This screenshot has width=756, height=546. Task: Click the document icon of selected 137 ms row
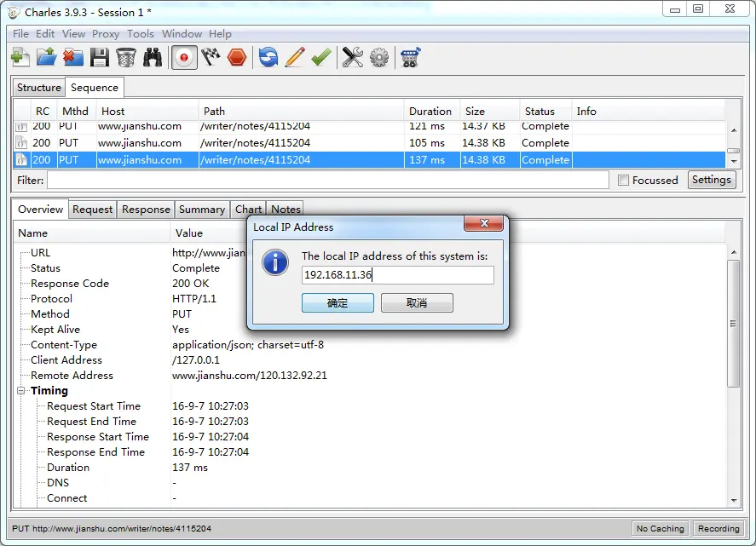pyautogui.click(x=20, y=160)
